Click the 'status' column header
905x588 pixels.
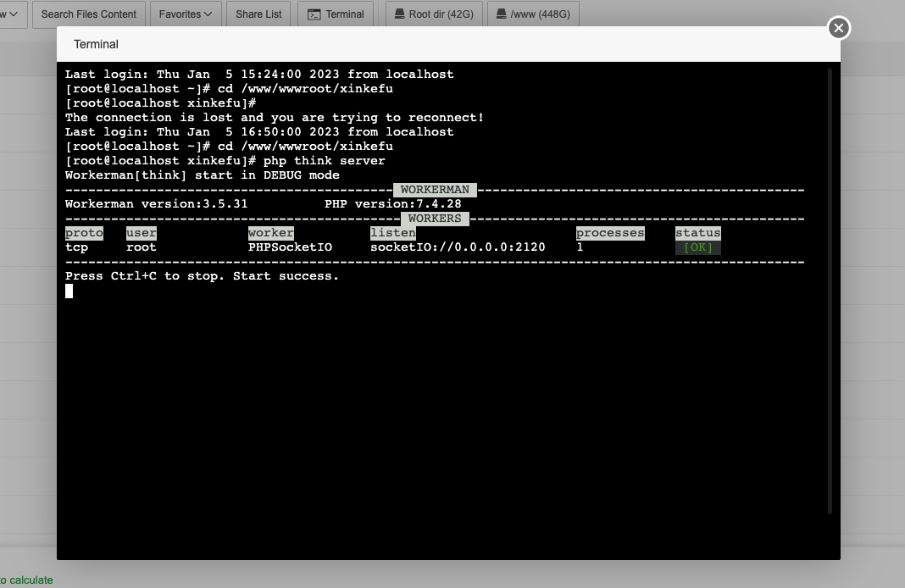(x=697, y=233)
